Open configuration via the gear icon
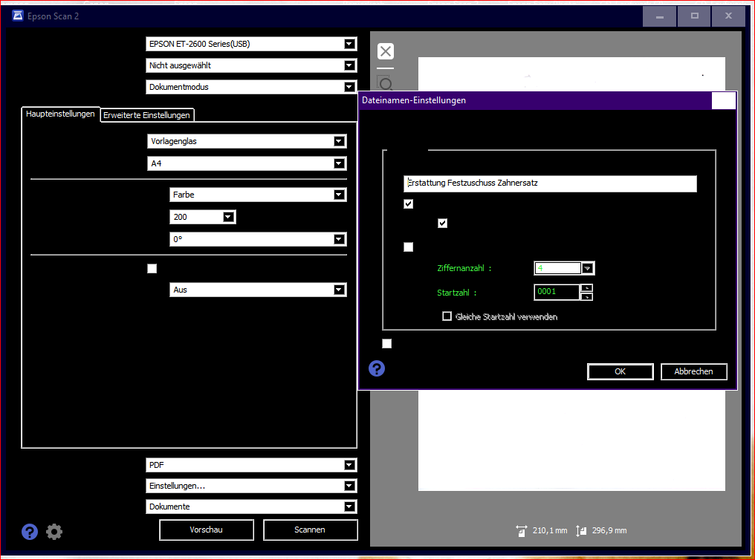This screenshot has width=755, height=560. [x=54, y=532]
